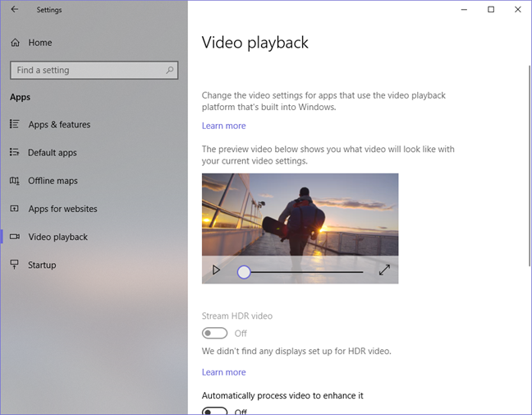
Task: Click the Apps section heading in sidebar
Action: 20,97
